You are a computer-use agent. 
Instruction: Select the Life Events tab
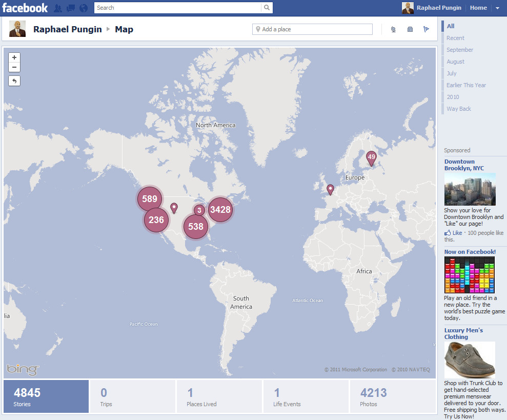(306, 396)
